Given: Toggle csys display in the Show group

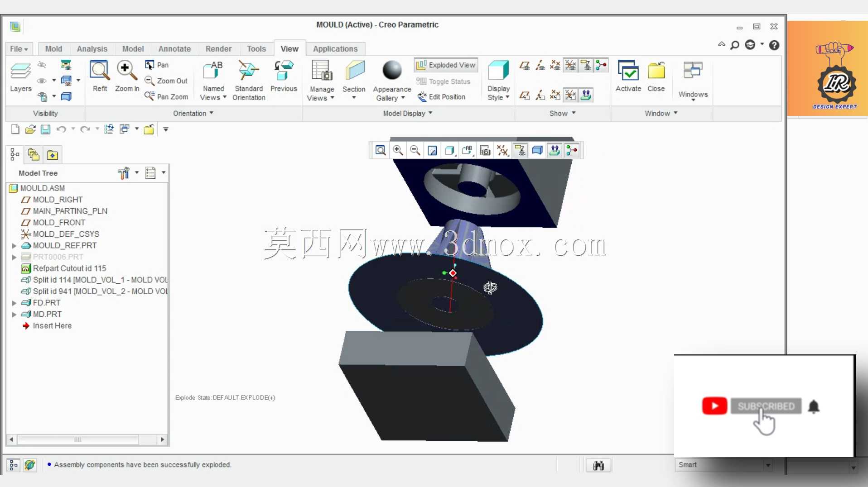Looking at the screenshot, I should pos(570,65).
